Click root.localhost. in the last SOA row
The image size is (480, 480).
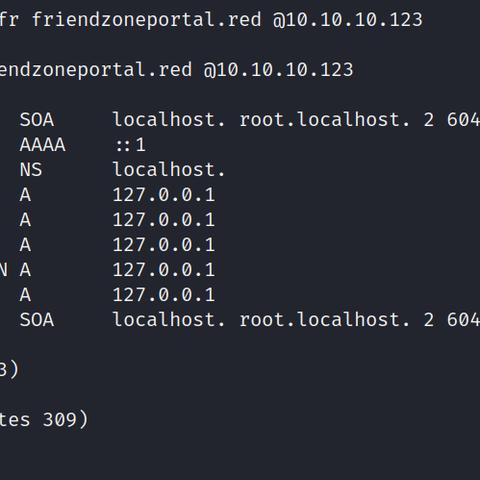pos(324,319)
